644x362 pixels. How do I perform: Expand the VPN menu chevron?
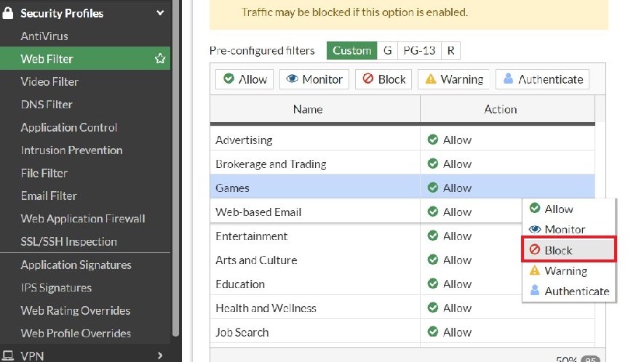tap(160, 355)
